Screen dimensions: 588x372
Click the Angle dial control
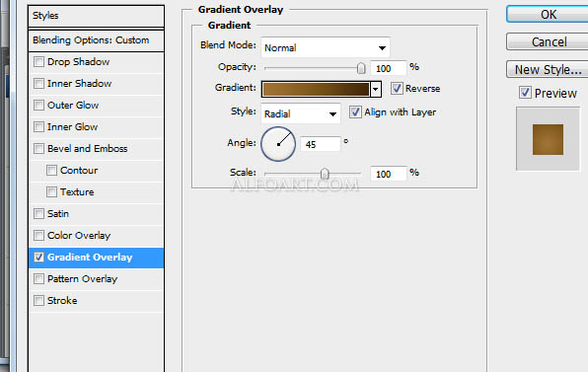[x=278, y=144]
